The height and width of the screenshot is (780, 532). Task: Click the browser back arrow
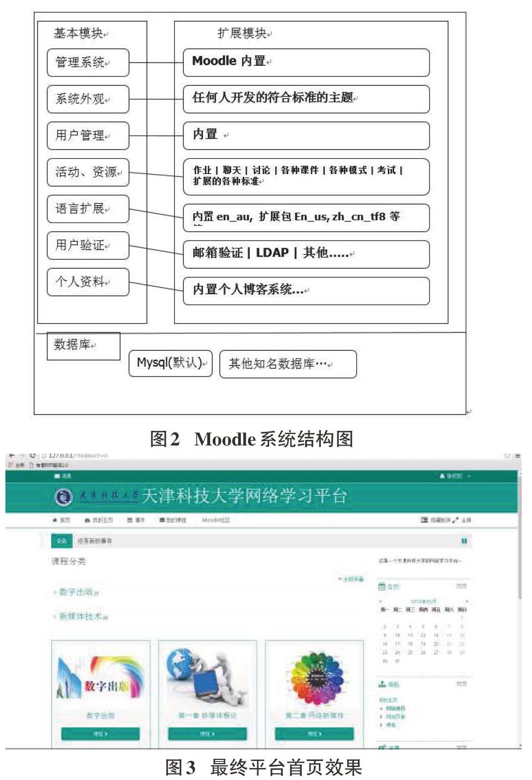[x=11, y=455]
